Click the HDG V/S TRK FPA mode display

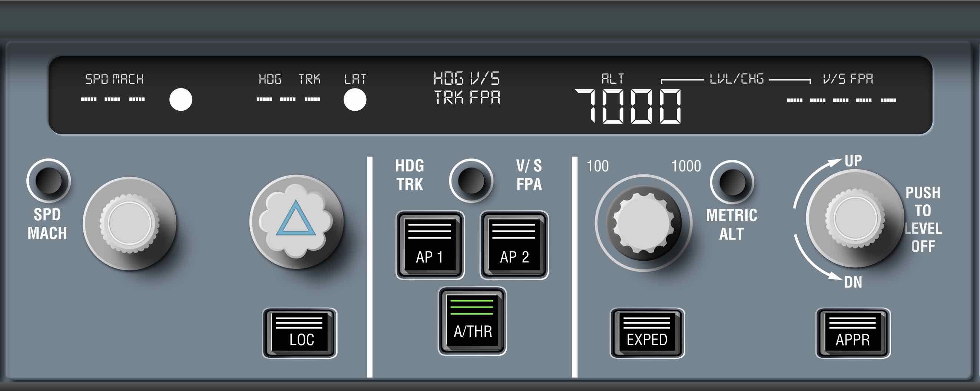point(467,88)
